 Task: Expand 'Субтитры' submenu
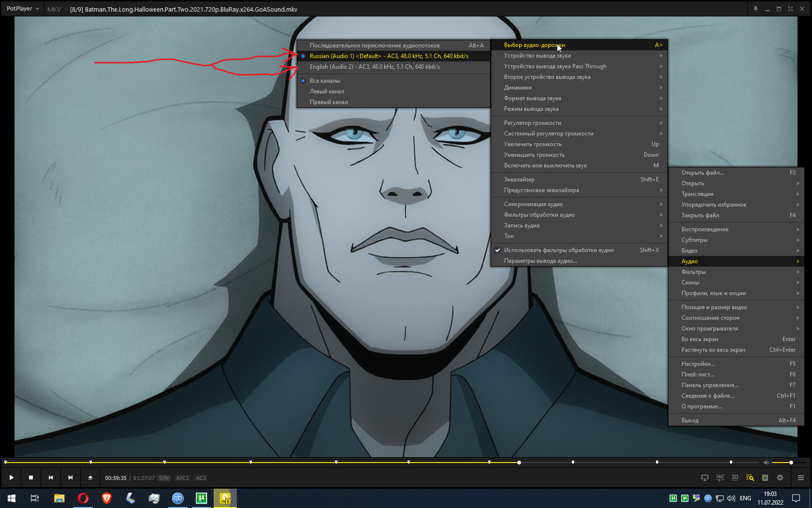736,240
